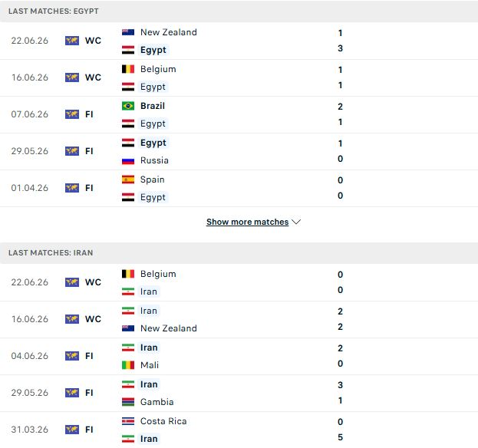Click the Last Matches: Iran header
478x448 pixels.
[x=239, y=253]
